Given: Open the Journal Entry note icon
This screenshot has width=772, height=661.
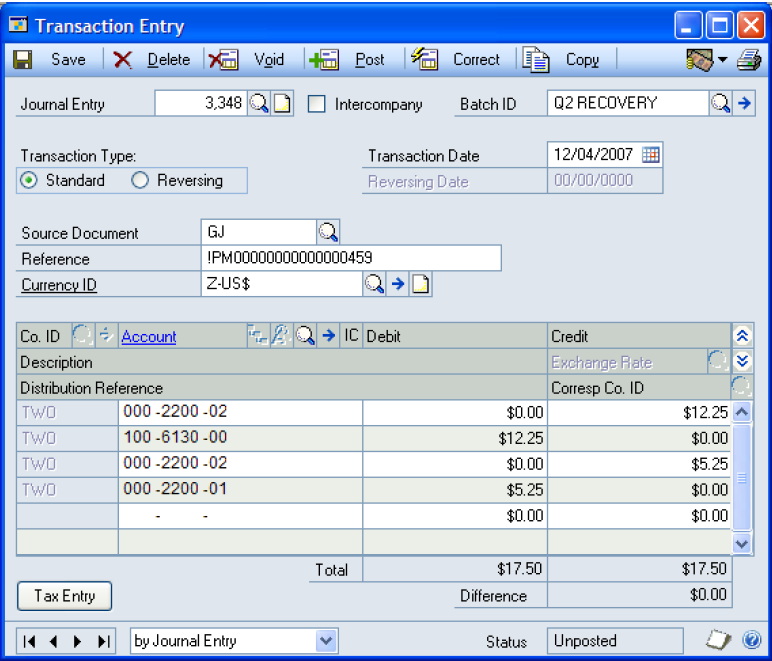Looking at the screenshot, I should point(282,103).
